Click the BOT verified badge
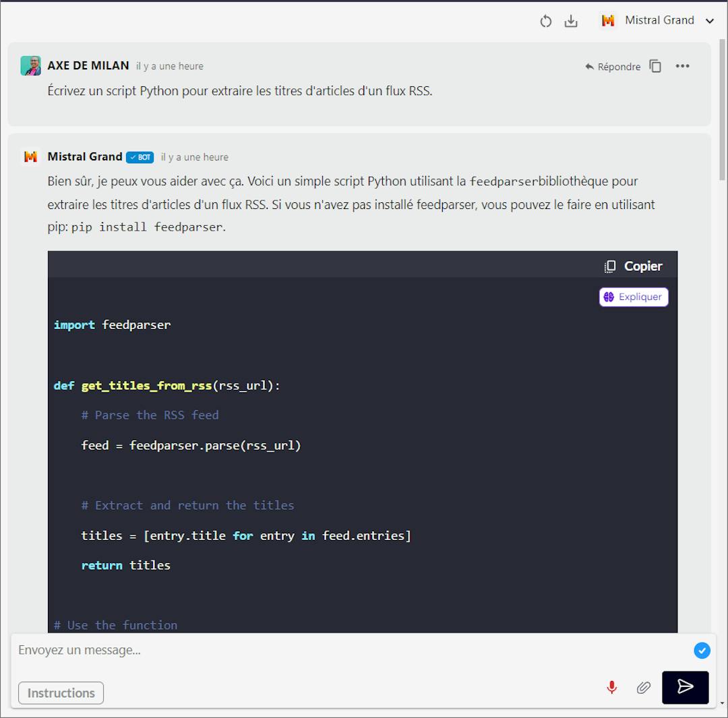 click(140, 158)
